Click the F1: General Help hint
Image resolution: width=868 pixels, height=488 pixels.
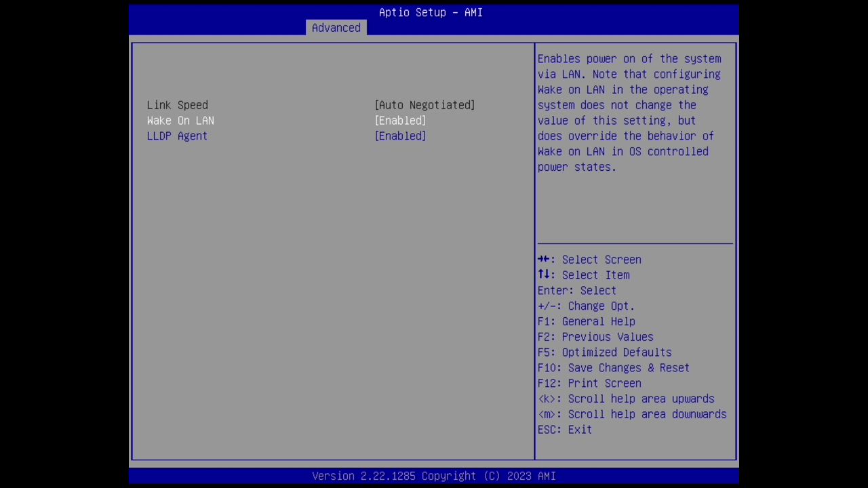[x=587, y=322]
